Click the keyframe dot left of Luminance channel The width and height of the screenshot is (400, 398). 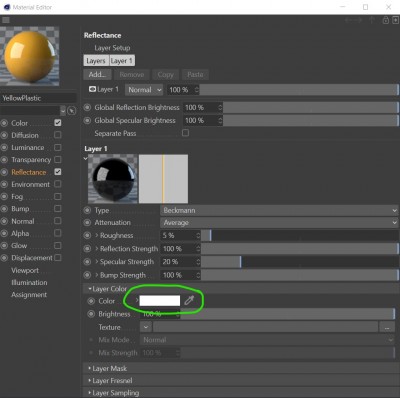click(x=4, y=147)
